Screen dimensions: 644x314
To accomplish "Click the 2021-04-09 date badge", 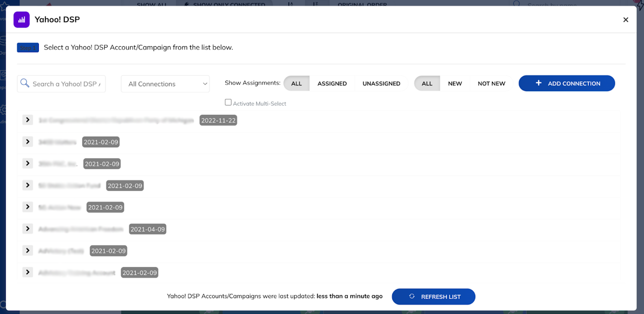I will click(x=148, y=229).
